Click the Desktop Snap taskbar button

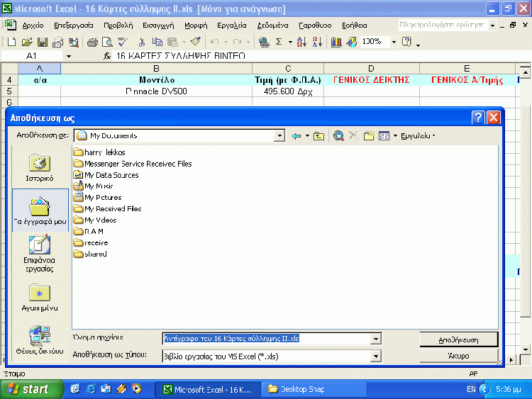[314, 389]
